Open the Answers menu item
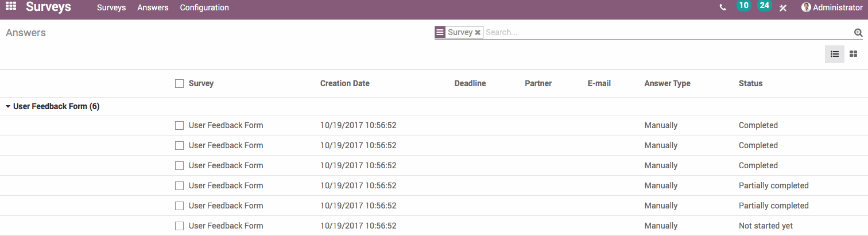The height and width of the screenshot is (236, 868). [x=153, y=8]
